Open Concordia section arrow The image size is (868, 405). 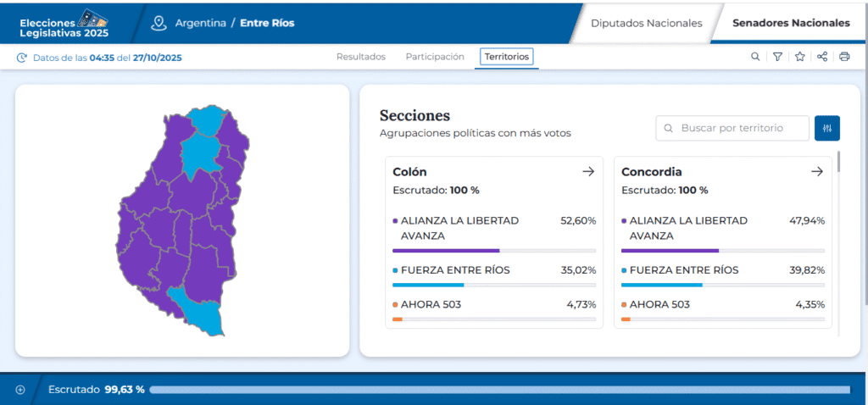817,172
